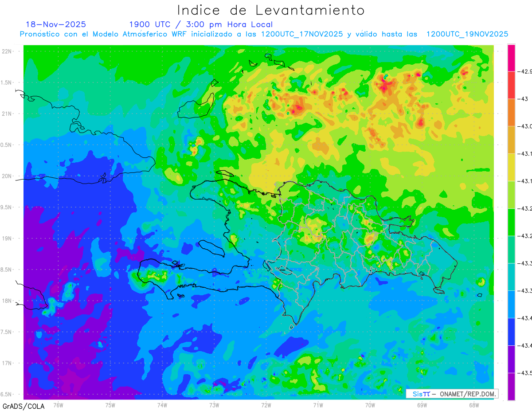Click the title 'Indice de Levantamiento'
532x411 pixels.
[x=271, y=10]
